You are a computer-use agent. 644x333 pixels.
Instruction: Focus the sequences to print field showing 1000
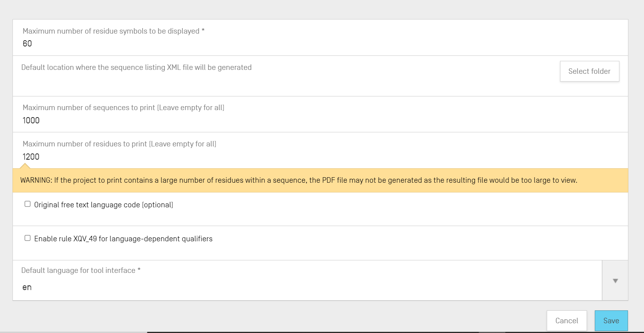156,121
